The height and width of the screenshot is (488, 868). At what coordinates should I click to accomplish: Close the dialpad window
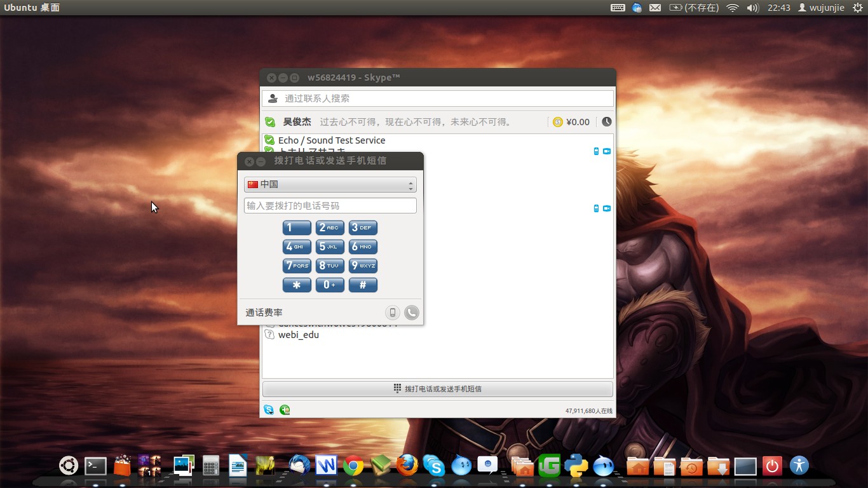(x=249, y=161)
